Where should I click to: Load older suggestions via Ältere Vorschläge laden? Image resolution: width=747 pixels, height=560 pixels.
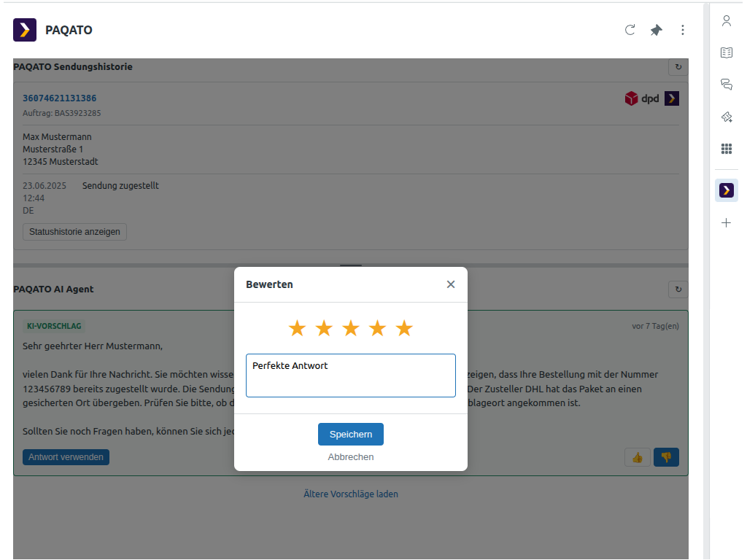point(351,494)
